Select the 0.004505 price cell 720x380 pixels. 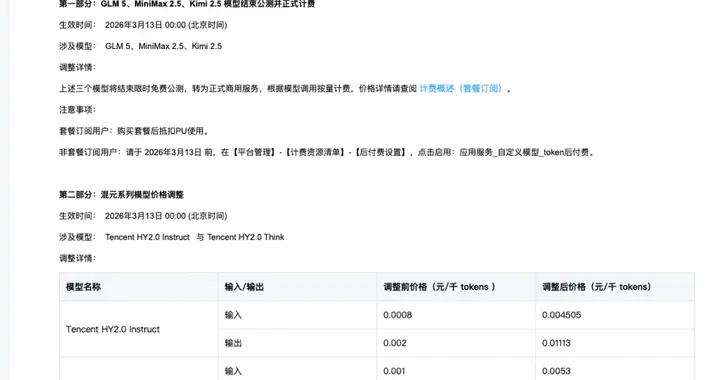(x=615, y=315)
